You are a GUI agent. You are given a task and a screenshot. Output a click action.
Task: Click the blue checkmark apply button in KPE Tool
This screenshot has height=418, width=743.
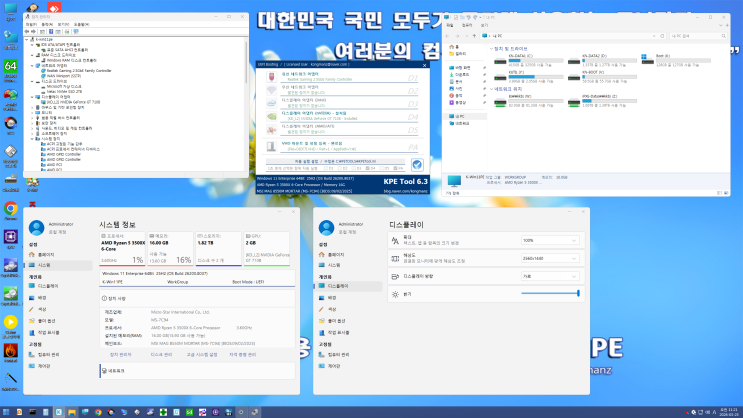(417, 164)
